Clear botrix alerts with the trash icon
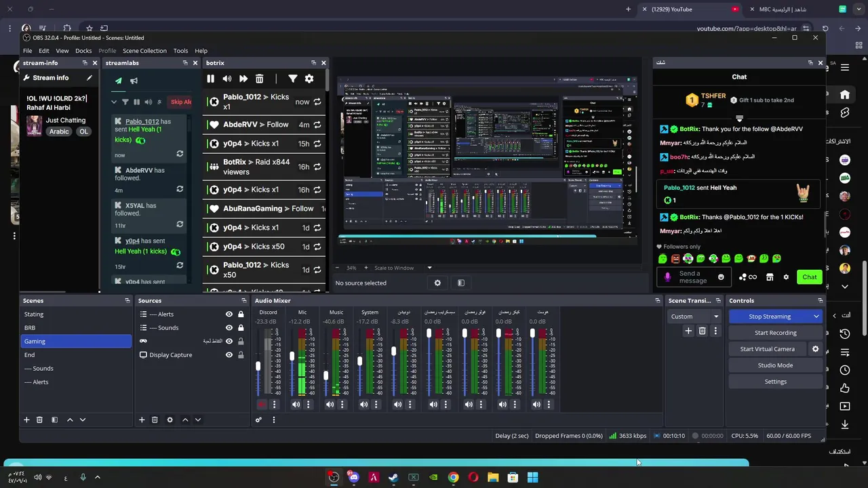 pos(259,79)
